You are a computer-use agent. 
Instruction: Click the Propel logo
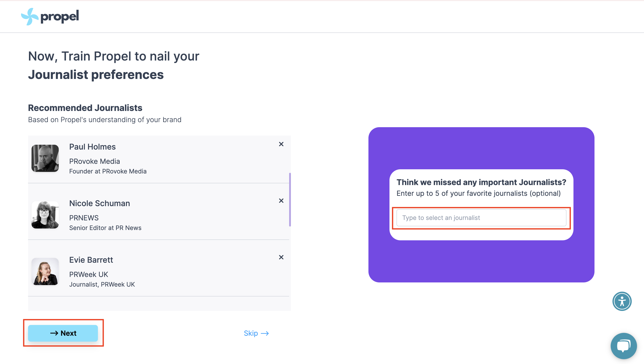(50, 16)
